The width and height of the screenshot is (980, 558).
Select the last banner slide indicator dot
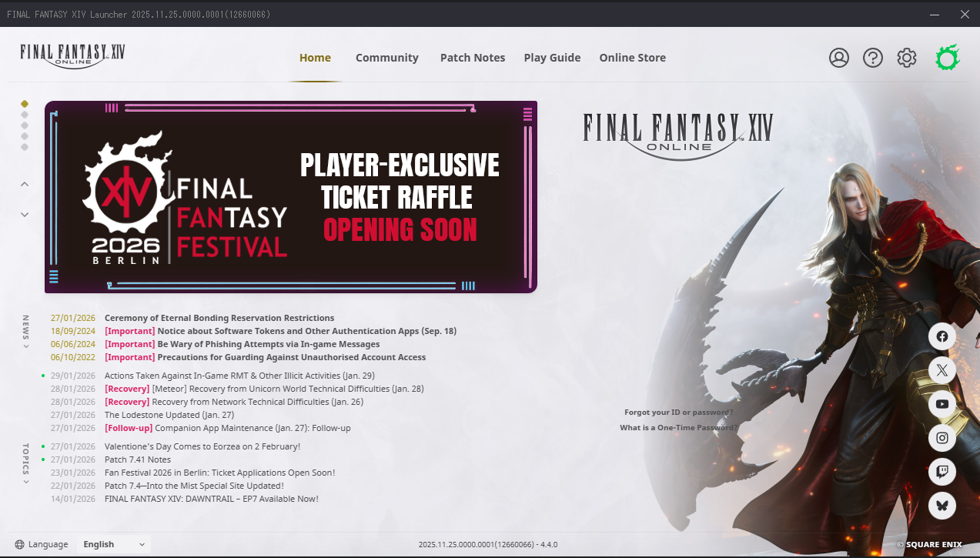click(25, 147)
